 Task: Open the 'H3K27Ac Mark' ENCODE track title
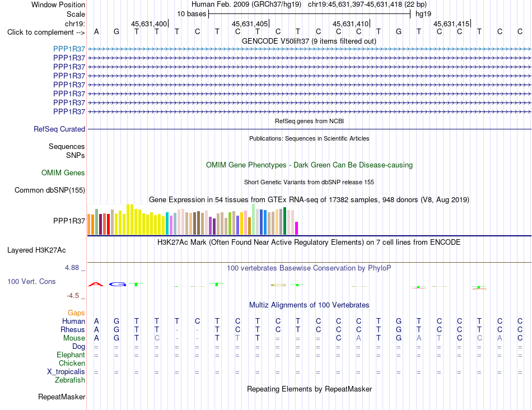pos(309,243)
